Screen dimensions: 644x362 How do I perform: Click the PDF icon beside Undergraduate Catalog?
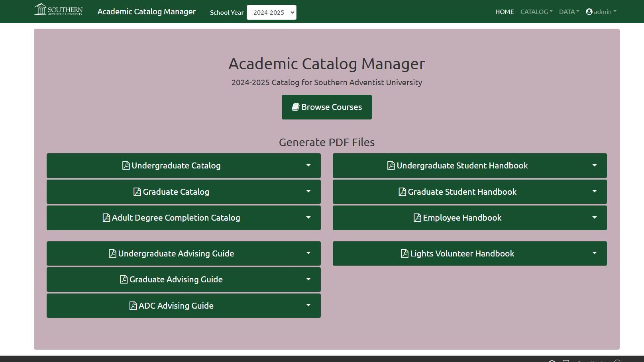(x=126, y=166)
